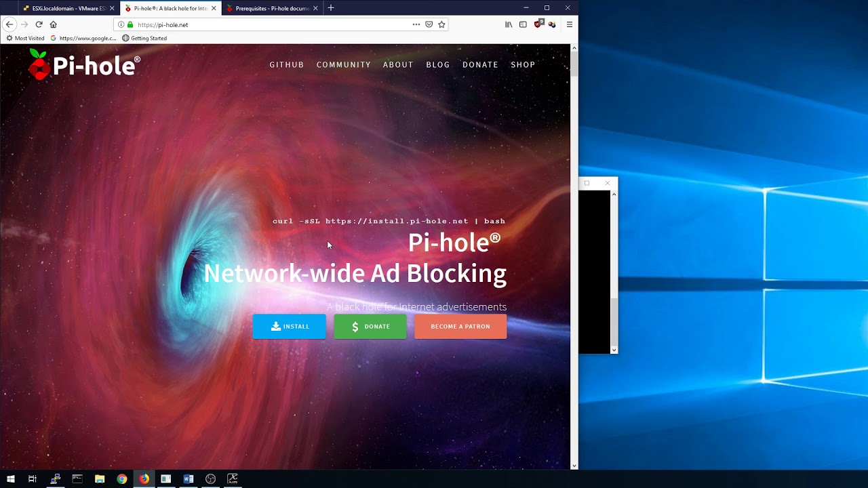Close the Pi-hole black hole tab
This screenshot has height=488, width=868.
(x=214, y=8)
